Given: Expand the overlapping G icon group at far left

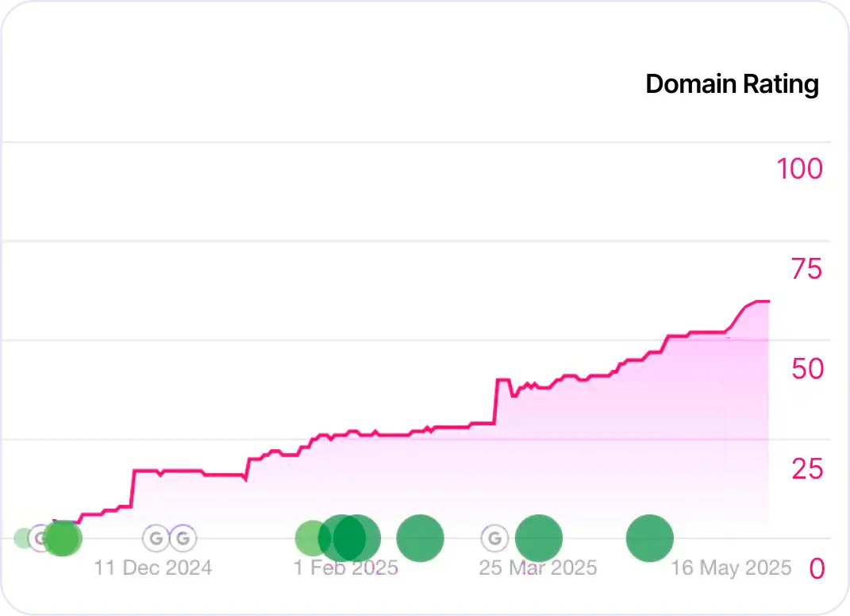Looking at the screenshot, I should 38,538.
